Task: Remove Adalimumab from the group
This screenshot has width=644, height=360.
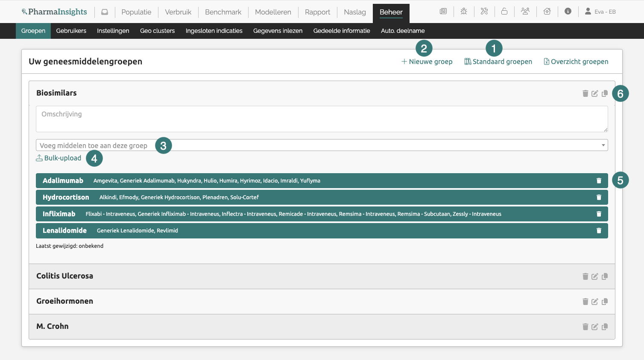Action: pyautogui.click(x=599, y=181)
